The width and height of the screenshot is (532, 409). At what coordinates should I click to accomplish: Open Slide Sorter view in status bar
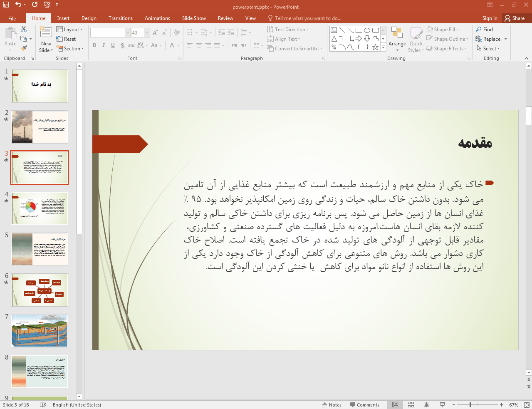click(x=411, y=405)
